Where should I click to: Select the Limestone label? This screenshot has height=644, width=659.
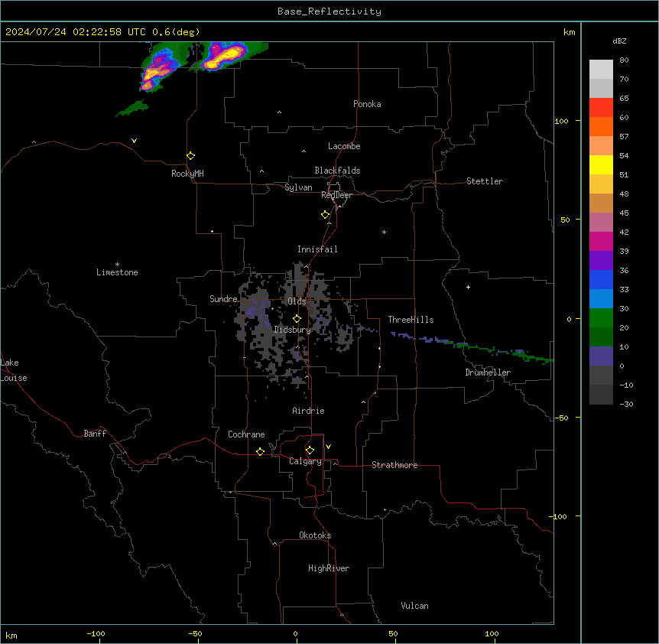click(x=117, y=272)
